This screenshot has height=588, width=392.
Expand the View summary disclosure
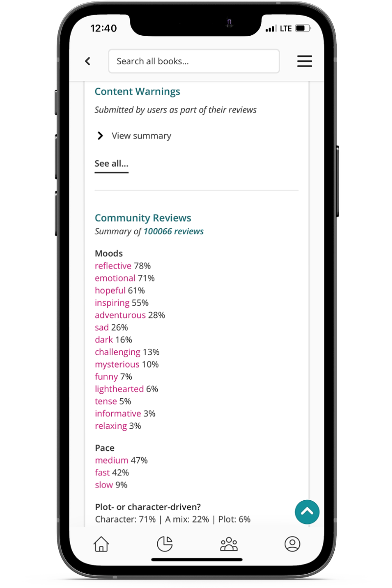(133, 136)
